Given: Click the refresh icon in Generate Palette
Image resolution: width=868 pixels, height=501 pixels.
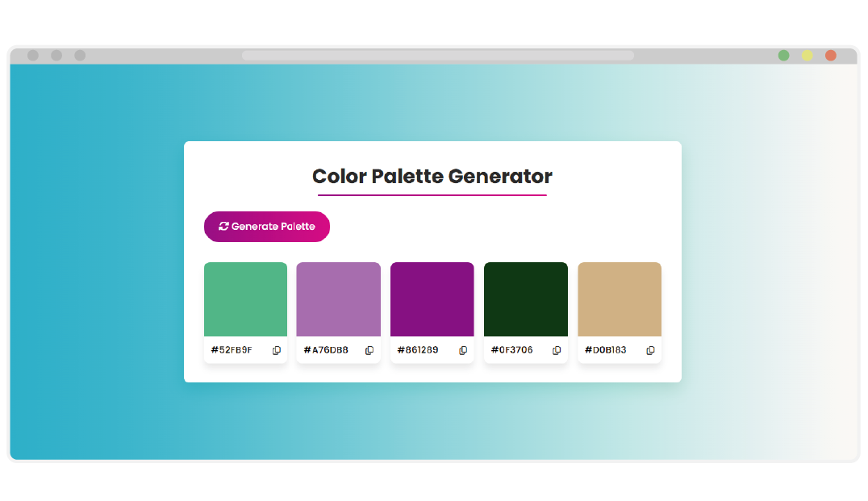Looking at the screenshot, I should 223,227.
